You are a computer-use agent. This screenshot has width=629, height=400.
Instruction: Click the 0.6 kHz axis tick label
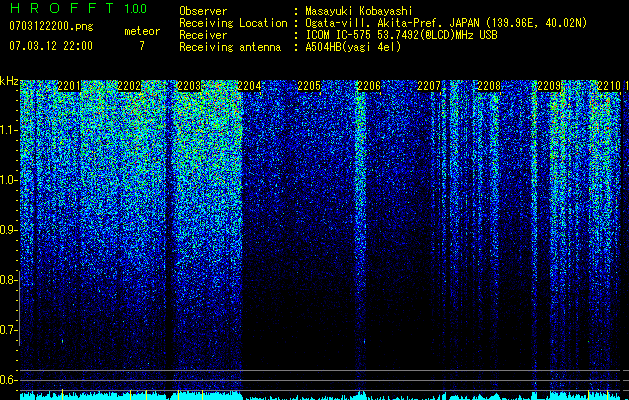click(x=7, y=380)
